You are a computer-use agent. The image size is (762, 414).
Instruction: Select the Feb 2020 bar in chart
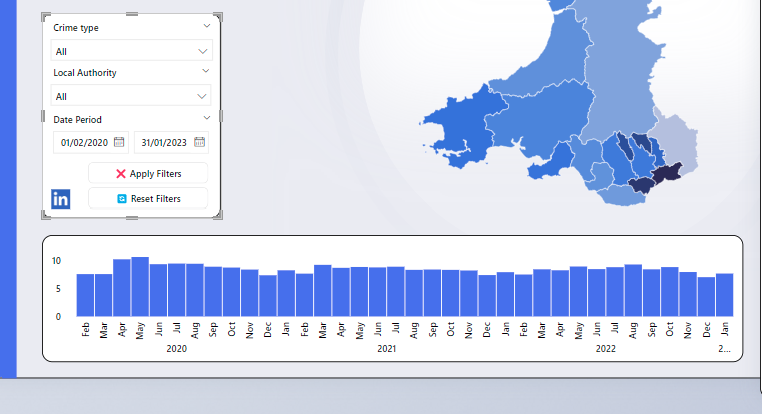coord(86,295)
